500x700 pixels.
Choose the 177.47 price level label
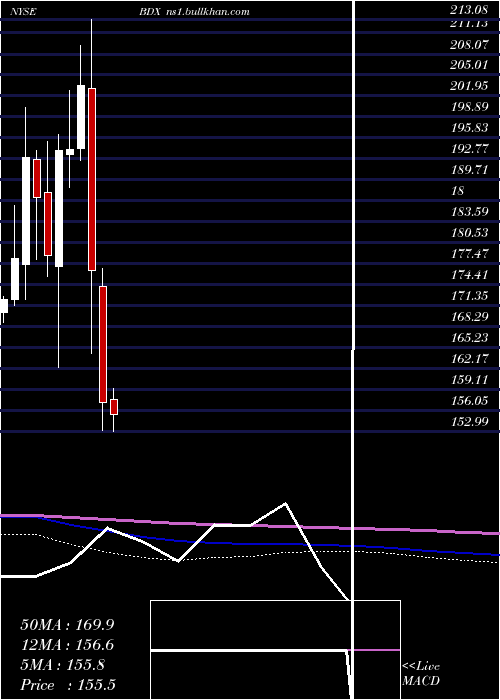469,254
